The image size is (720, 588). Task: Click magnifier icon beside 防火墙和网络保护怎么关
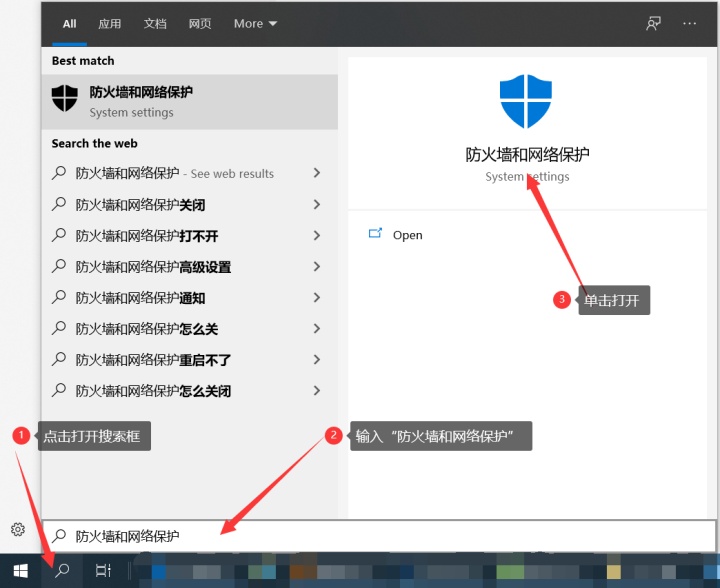(59, 328)
